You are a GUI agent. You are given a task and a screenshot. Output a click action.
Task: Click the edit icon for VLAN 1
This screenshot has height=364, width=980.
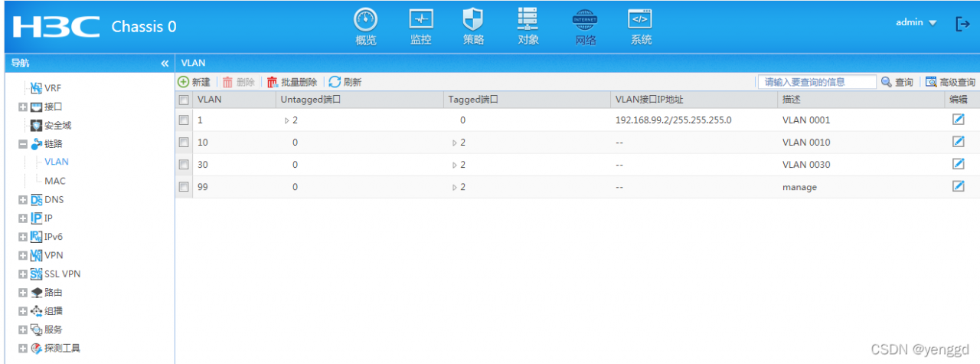tap(958, 120)
